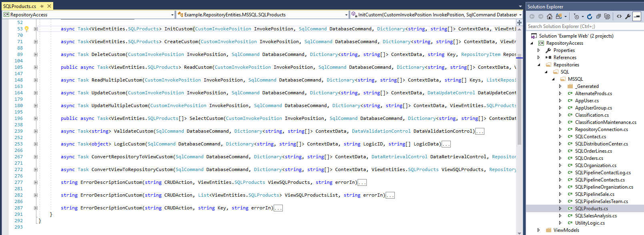This screenshot has height=235, width=644.
Task: Click the Forward arrow in Solution Explorer toolbar
Action: [540, 16]
